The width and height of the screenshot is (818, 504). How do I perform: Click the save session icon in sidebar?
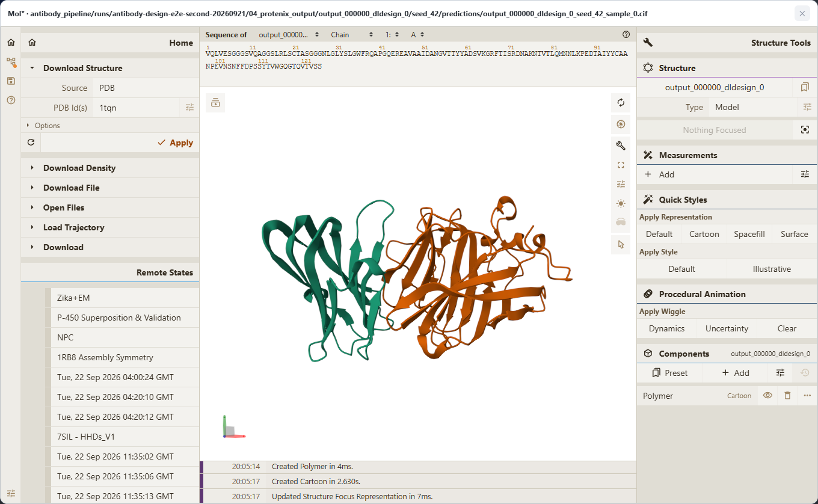(11, 81)
